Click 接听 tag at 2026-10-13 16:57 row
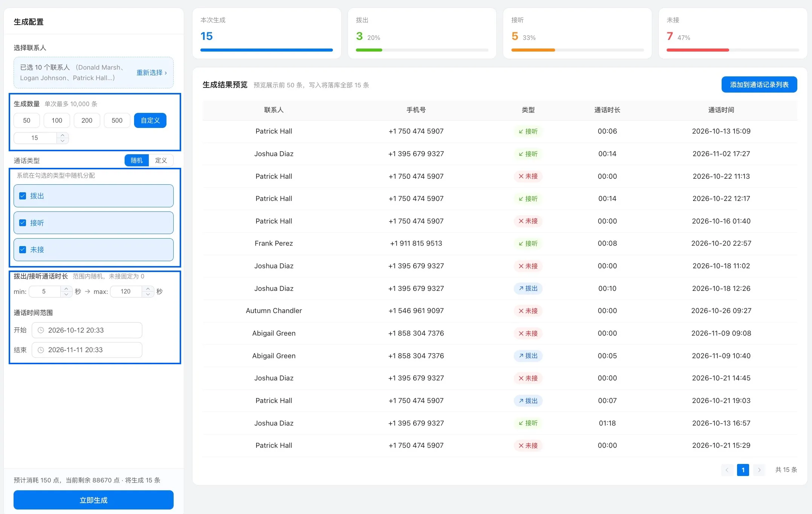 click(x=528, y=423)
